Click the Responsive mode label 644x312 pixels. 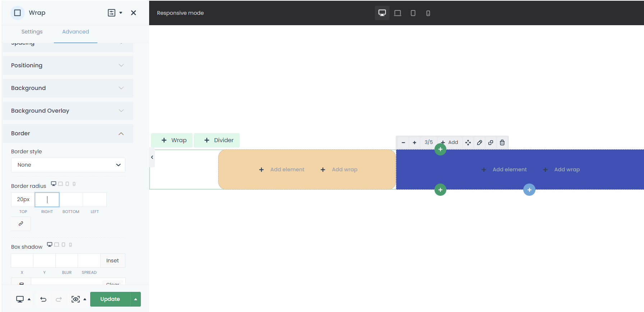tap(180, 13)
